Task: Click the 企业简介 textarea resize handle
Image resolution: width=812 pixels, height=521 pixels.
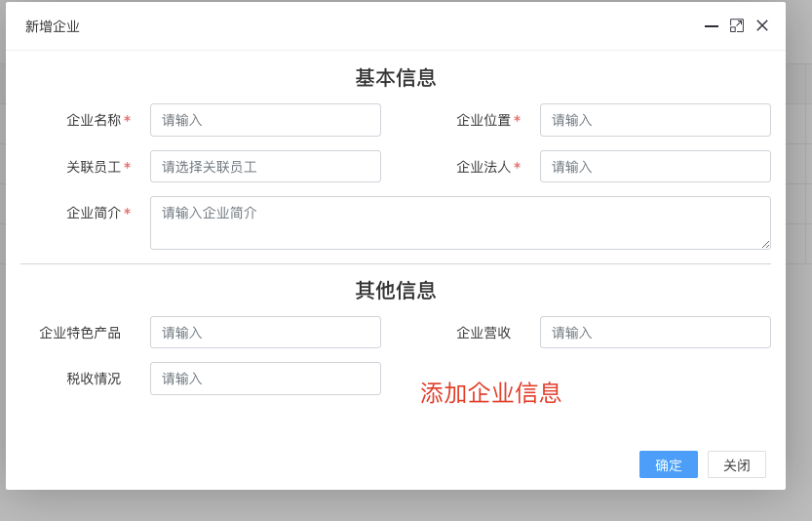Action: 765,244
